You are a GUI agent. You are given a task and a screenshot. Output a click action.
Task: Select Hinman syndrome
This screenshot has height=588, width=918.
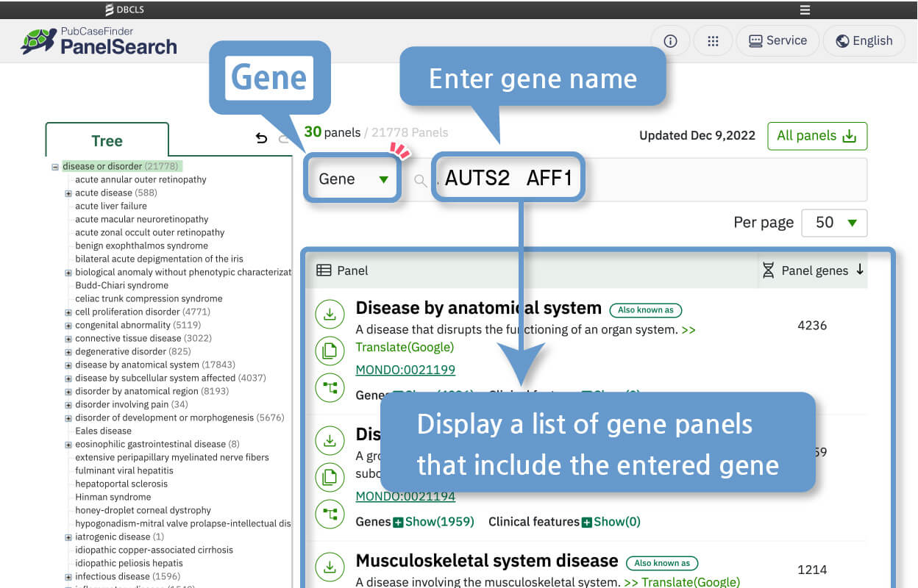[x=113, y=497]
